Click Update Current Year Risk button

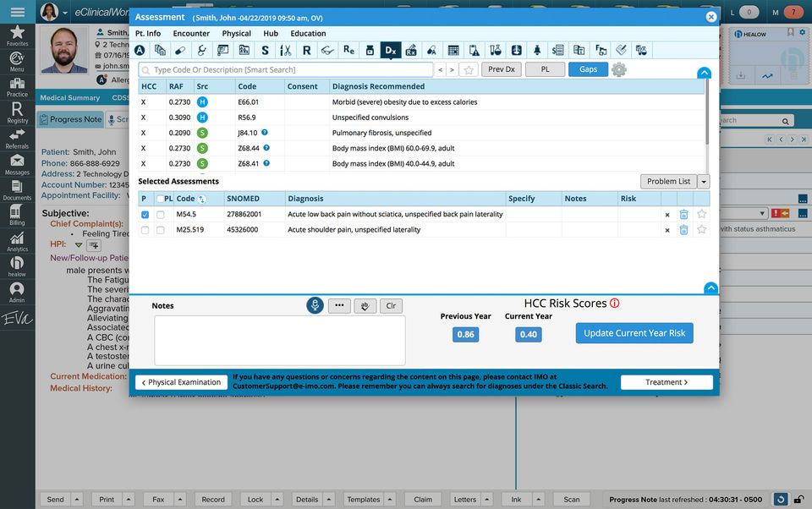coord(634,333)
